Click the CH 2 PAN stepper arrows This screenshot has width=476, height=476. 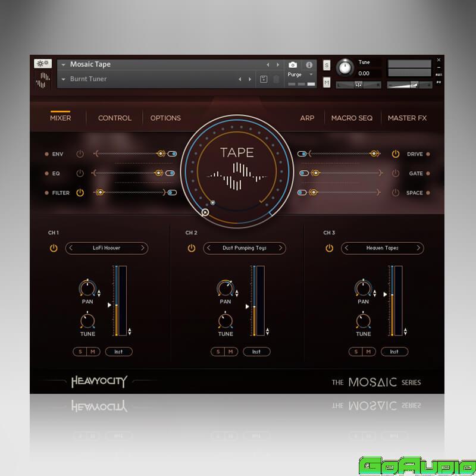[237, 293]
